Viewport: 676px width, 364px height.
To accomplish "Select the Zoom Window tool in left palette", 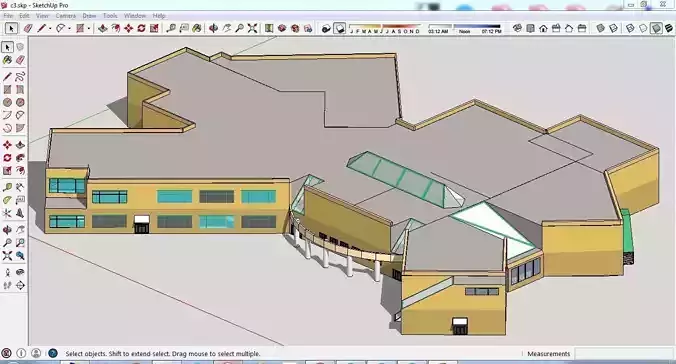I will (20, 243).
